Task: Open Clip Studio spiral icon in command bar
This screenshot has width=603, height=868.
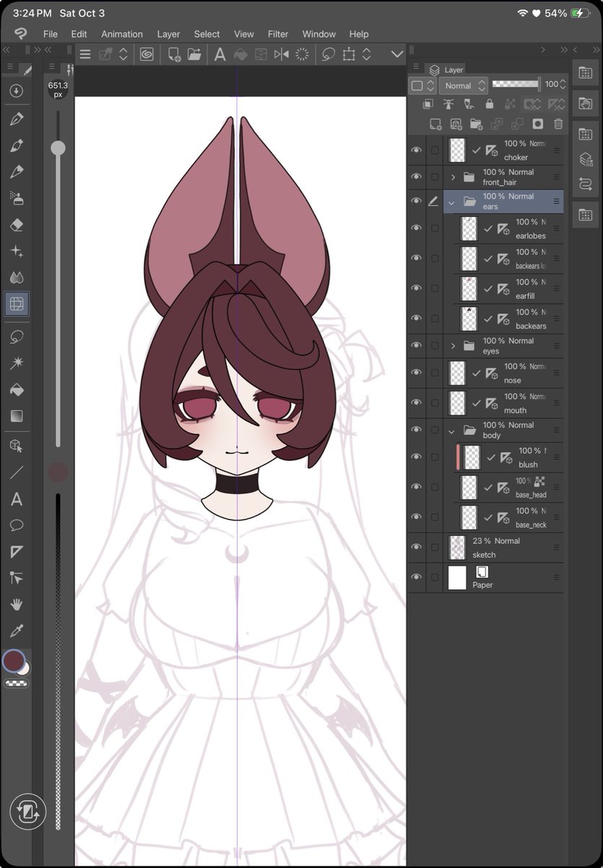Action: pos(147,54)
